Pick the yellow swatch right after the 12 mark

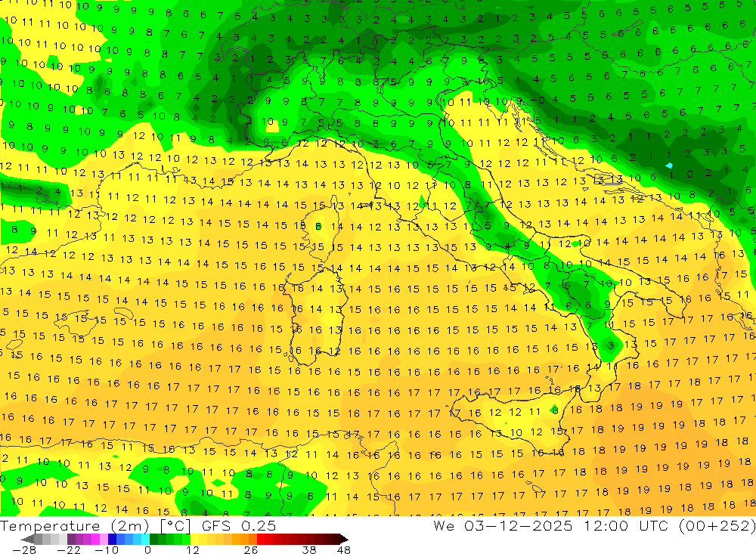coord(194,539)
